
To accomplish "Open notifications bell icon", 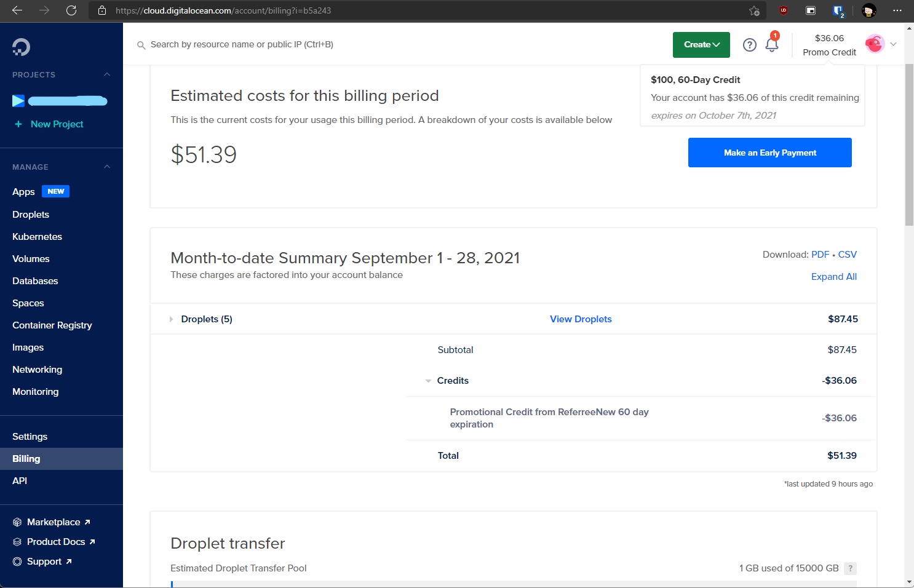I will click(x=772, y=44).
